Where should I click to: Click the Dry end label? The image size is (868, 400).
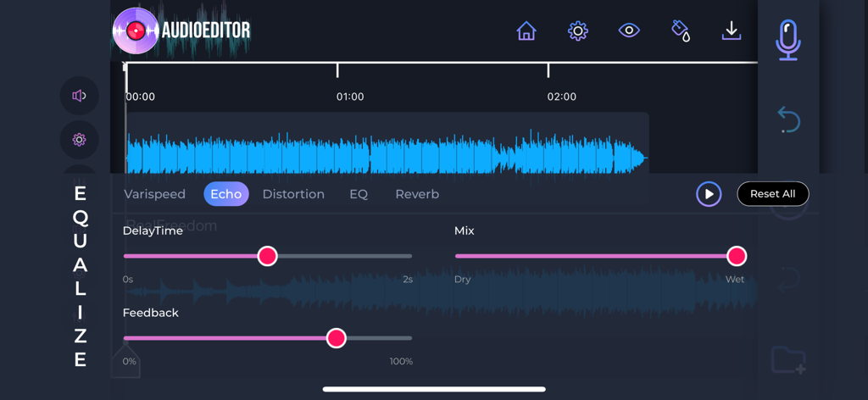[x=462, y=280]
